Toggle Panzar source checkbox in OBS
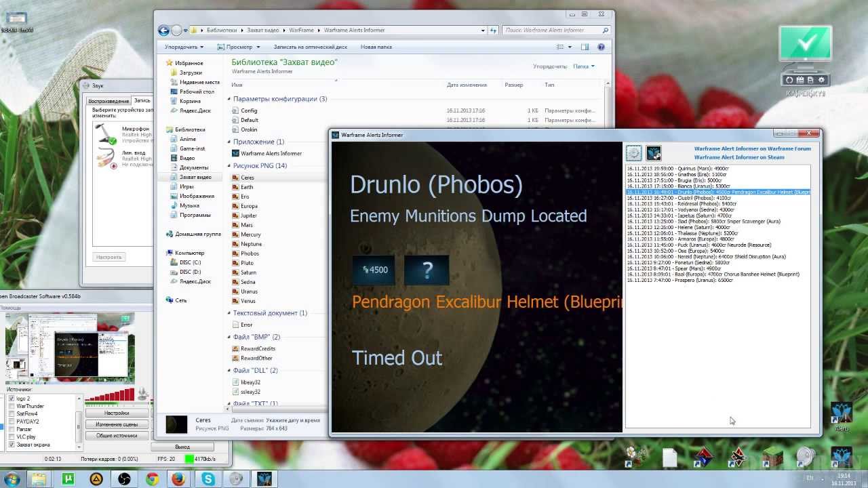The image size is (868, 488). pyautogui.click(x=12, y=430)
